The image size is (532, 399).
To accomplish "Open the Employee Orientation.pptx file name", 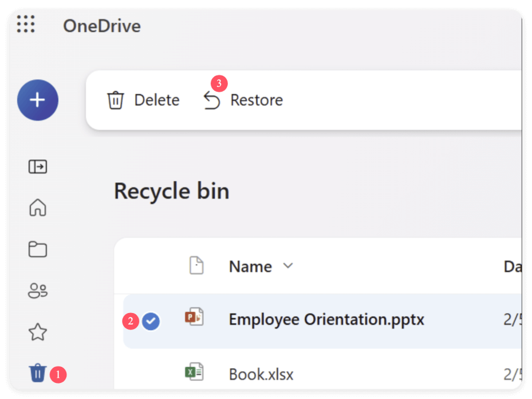I will click(326, 319).
